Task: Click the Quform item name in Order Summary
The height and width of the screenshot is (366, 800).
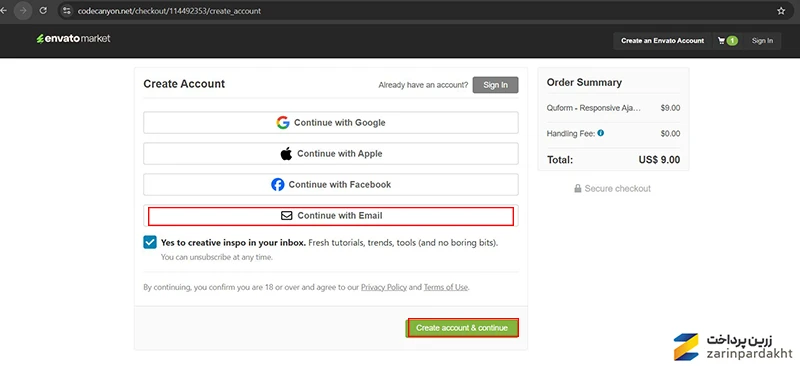Action: coord(594,108)
